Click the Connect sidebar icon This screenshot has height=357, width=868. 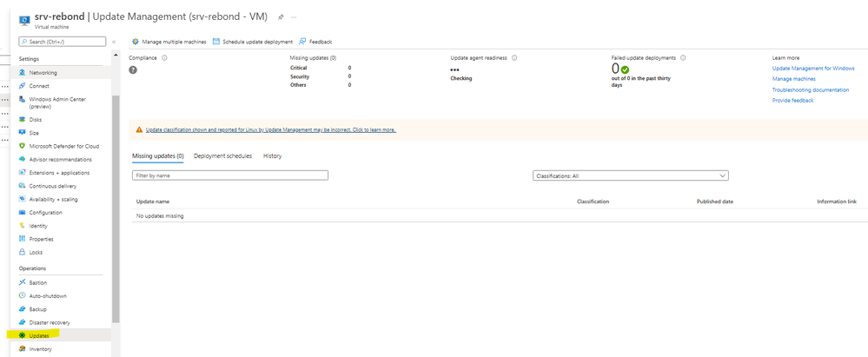click(x=22, y=86)
